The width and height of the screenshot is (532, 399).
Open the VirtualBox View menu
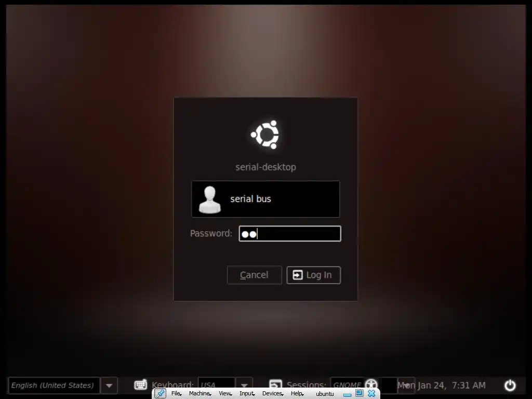coord(225,393)
